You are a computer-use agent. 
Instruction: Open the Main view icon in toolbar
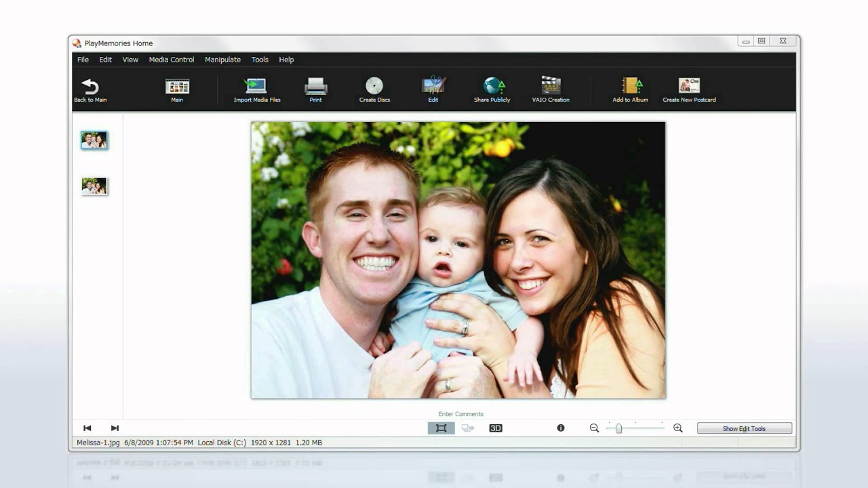click(177, 87)
